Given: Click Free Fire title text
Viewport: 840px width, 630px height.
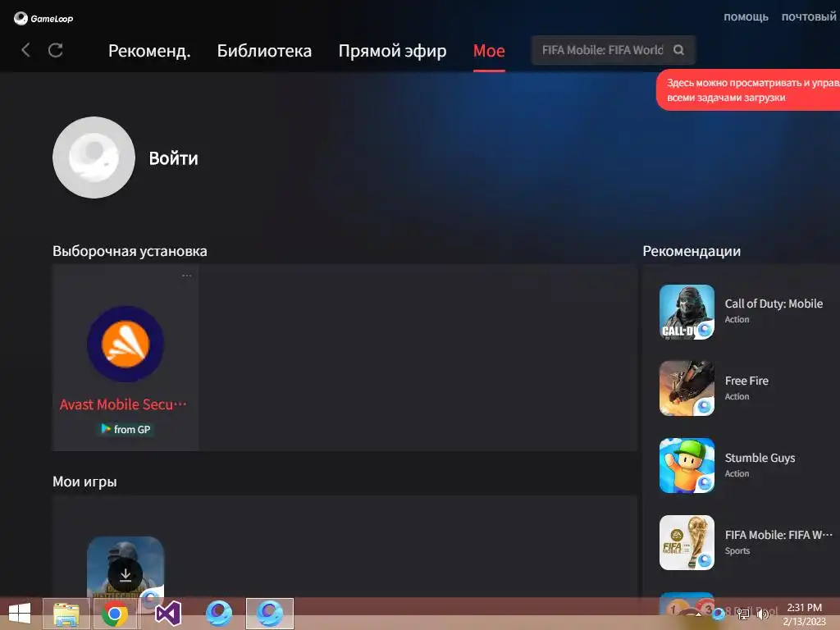Looking at the screenshot, I should click(x=746, y=381).
